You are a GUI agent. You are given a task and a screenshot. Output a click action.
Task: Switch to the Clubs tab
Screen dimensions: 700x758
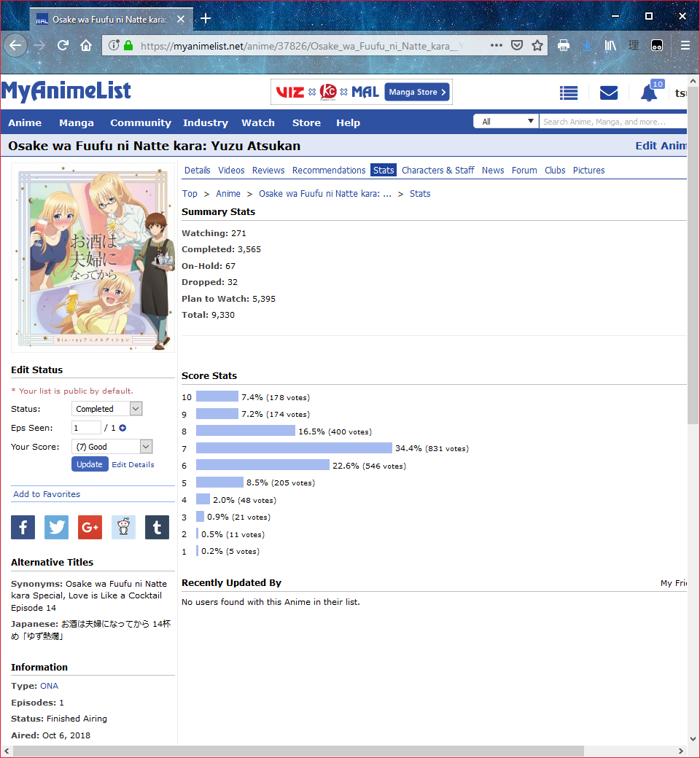[x=555, y=170]
